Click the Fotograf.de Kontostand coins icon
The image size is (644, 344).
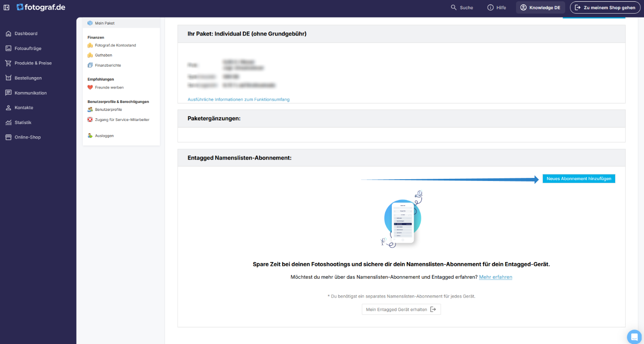tap(90, 45)
